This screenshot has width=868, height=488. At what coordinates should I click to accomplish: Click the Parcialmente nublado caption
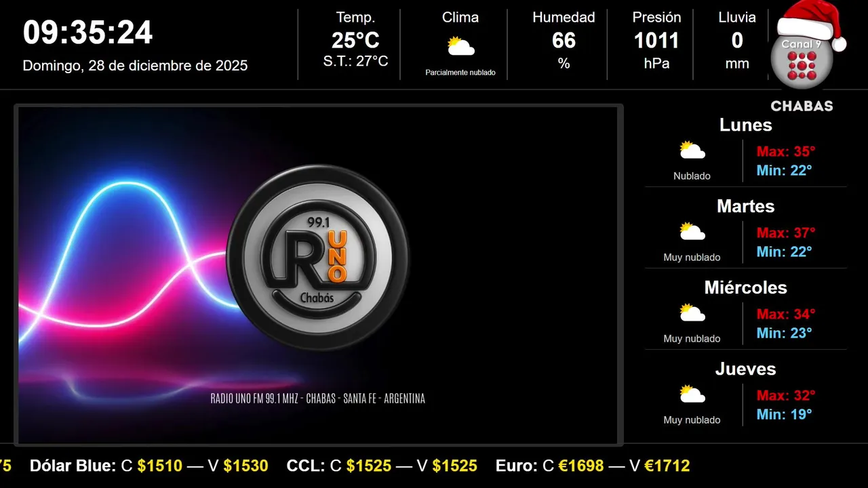pyautogui.click(x=460, y=73)
